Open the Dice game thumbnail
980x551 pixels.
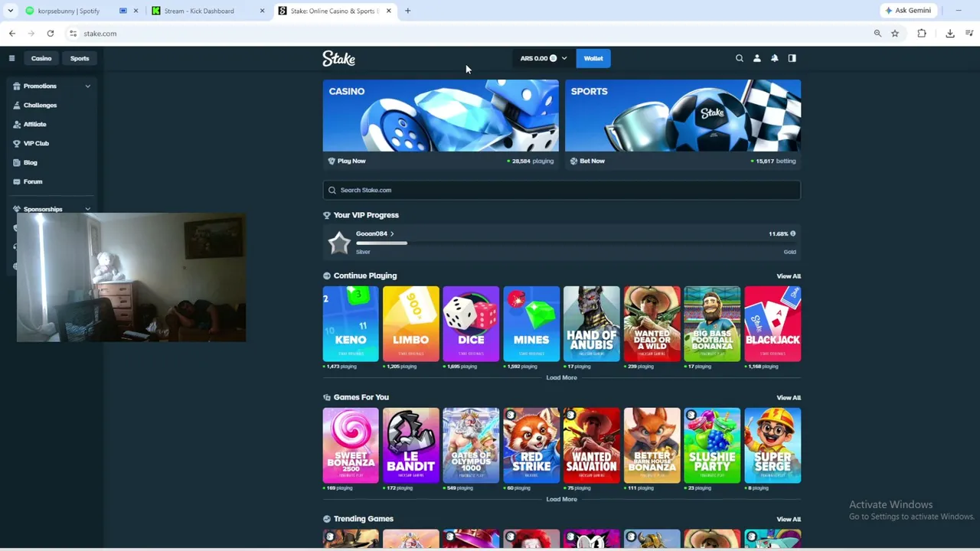click(471, 324)
